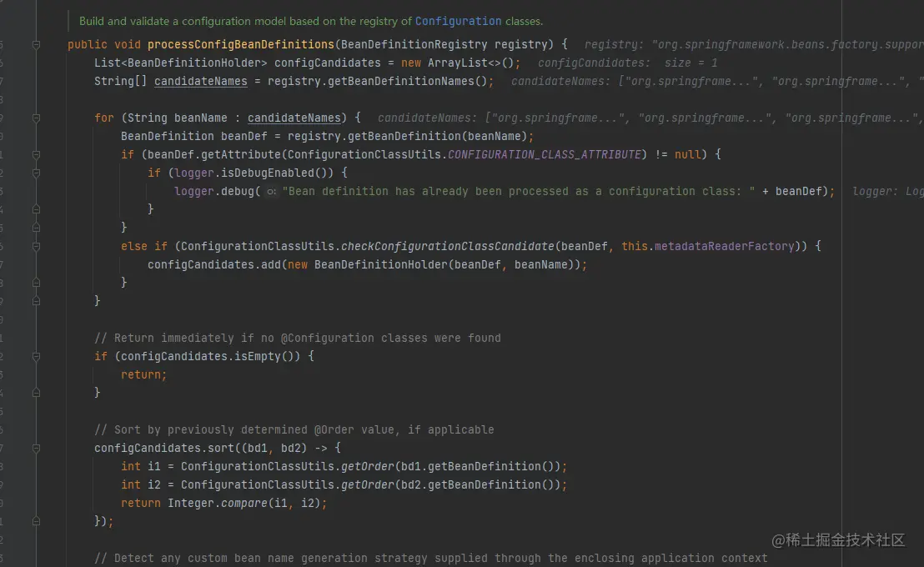Click the "Bean definition has already been processed" string

[518, 192]
